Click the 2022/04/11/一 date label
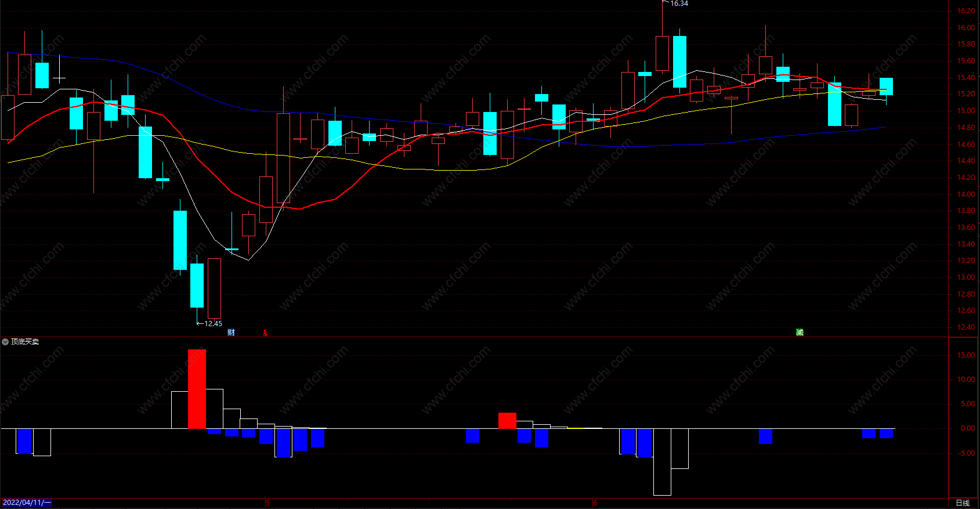The image size is (980, 509). point(27,503)
